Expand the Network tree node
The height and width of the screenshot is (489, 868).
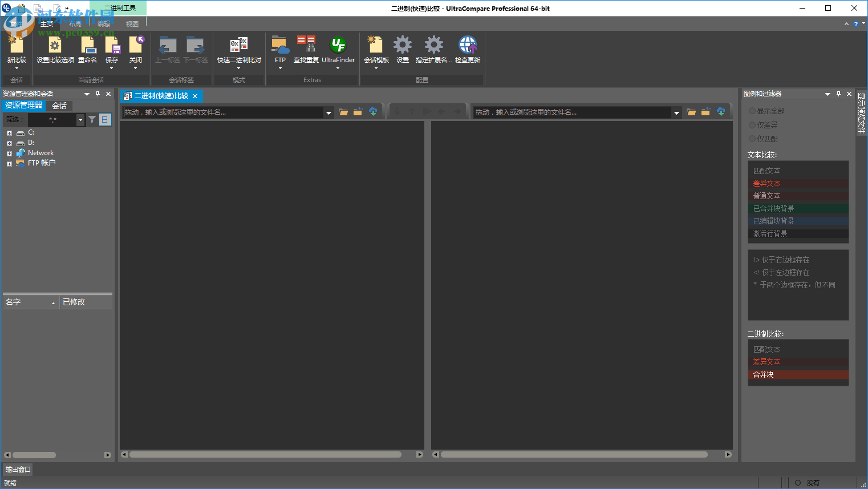9,153
